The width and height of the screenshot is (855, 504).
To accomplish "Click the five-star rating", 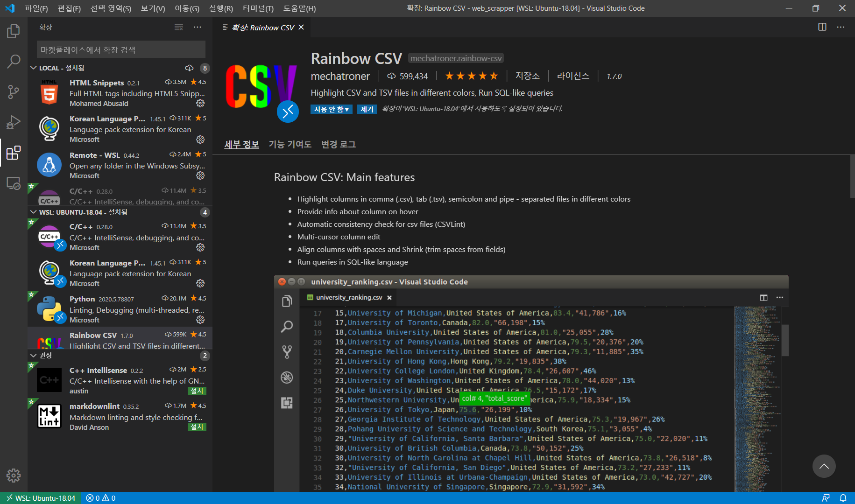I will 471,76.
